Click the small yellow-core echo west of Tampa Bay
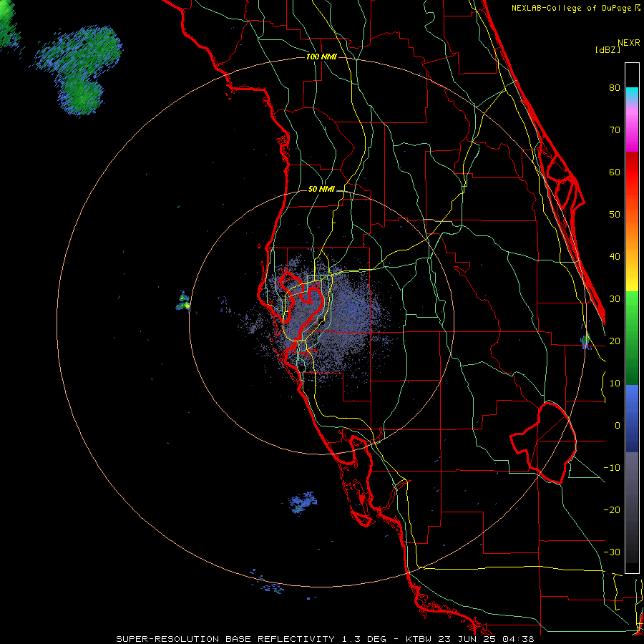The width and height of the screenshot is (644, 644). tap(183, 301)
